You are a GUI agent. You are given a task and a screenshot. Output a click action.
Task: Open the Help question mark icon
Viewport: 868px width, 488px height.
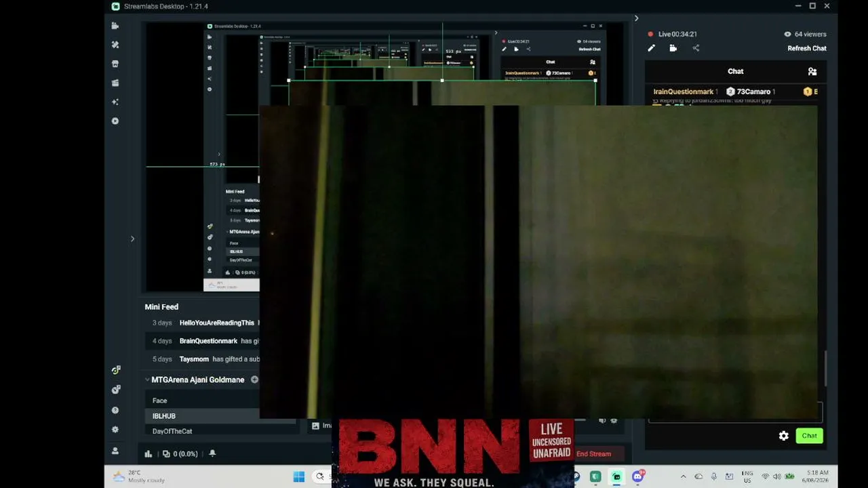point(115,410)
